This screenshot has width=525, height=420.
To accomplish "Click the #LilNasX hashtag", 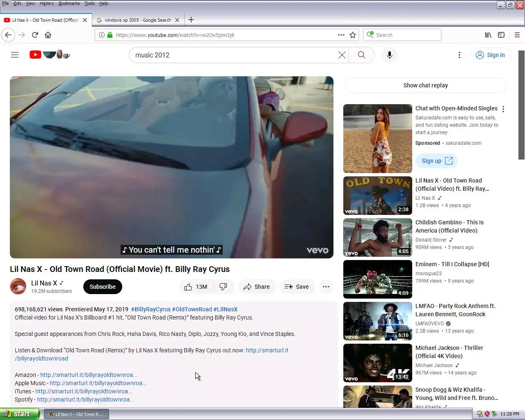I will point(226,309).
